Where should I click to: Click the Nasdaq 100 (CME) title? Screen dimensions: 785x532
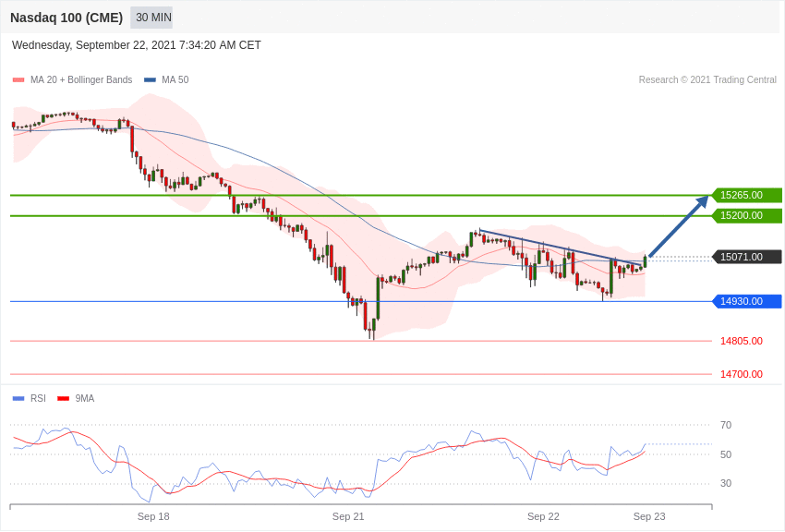point(66,18)
